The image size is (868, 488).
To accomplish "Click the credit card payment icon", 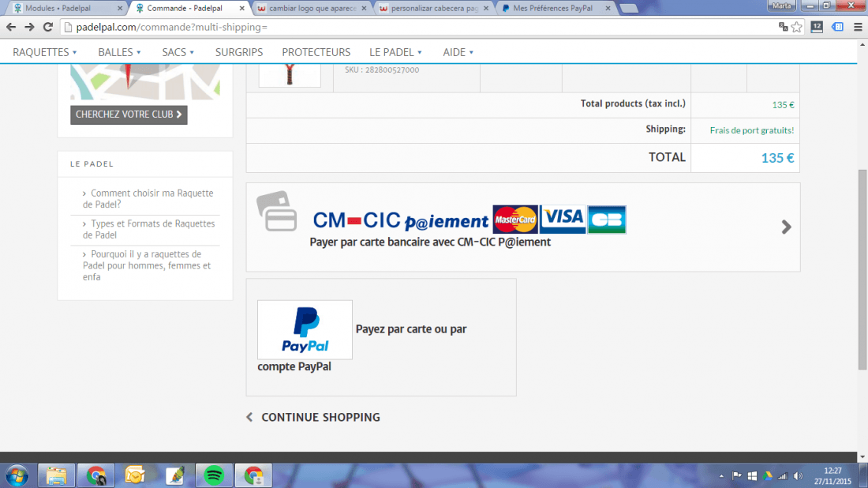I will pyautogui.click(x=277, y=211).
